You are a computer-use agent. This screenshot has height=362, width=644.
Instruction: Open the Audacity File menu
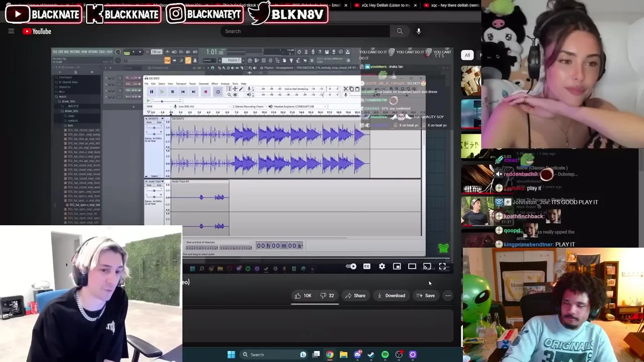(146, 83)
